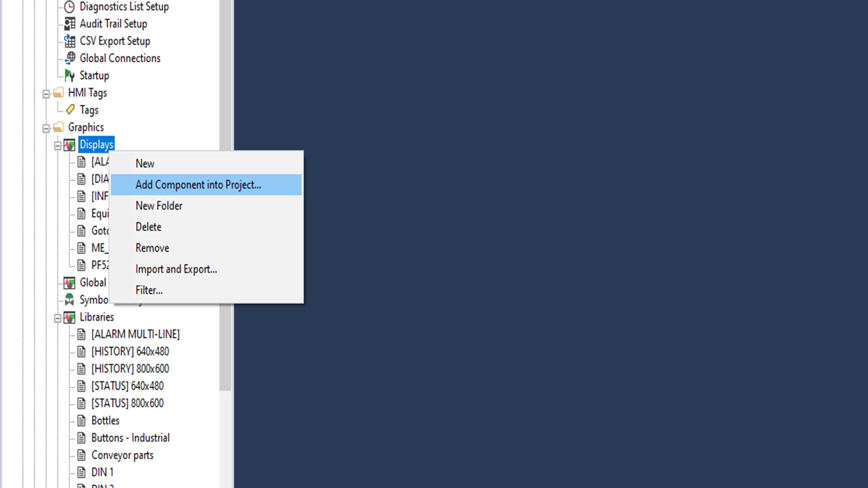Toggle the HMI Tags node expansion
868x488 pixels.
(47, 92)
